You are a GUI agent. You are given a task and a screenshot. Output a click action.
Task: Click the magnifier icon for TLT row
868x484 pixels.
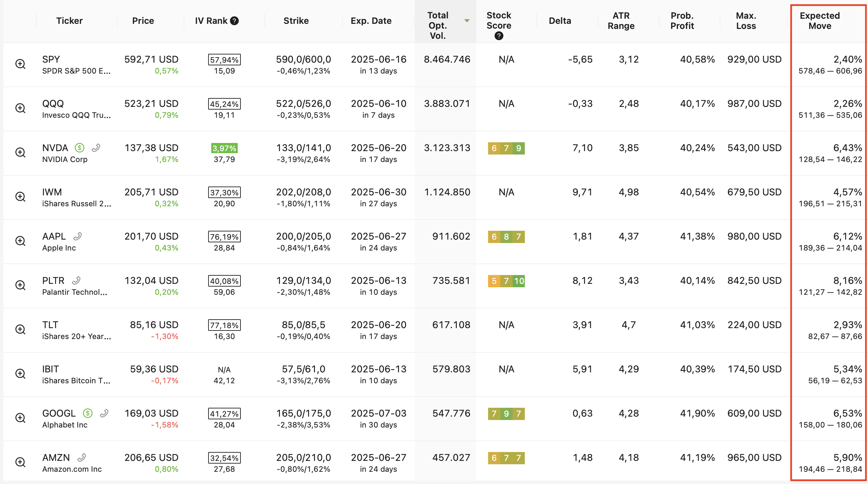[x=20, y=329]
